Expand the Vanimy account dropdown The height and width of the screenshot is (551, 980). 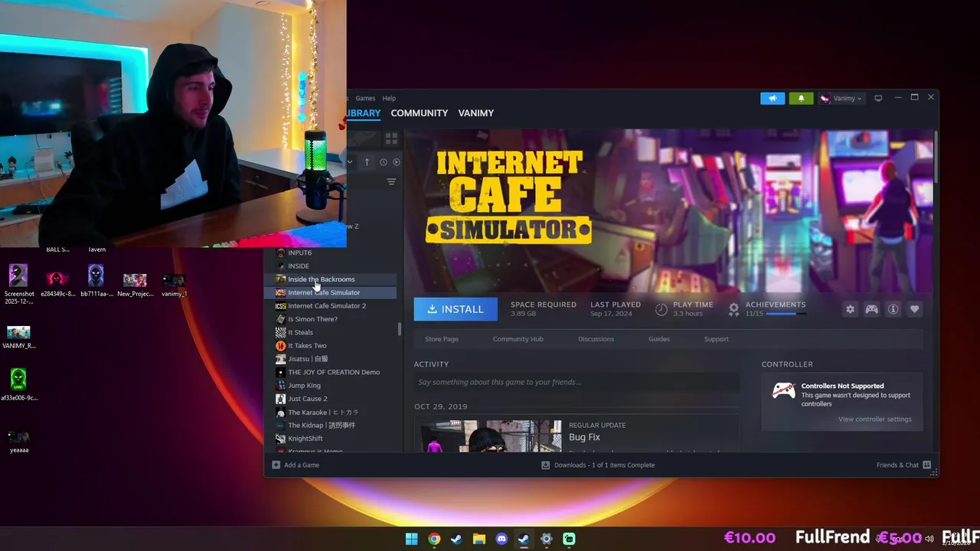(841, 98)
